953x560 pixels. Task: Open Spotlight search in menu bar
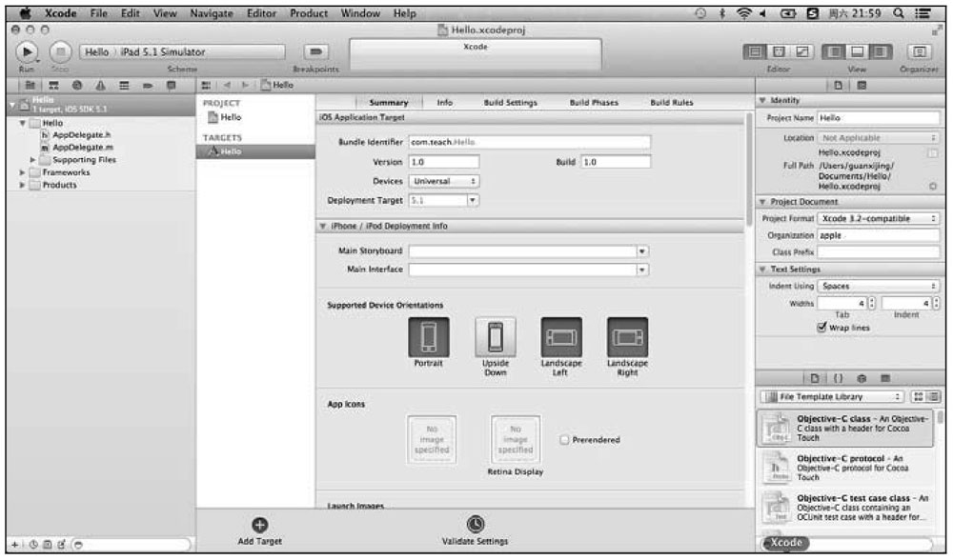898,12
